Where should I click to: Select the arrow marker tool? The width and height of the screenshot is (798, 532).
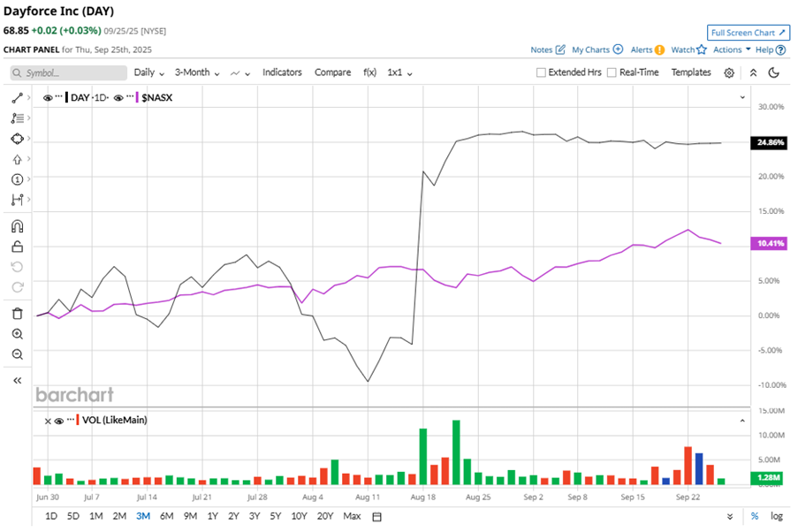coord(17,159)
